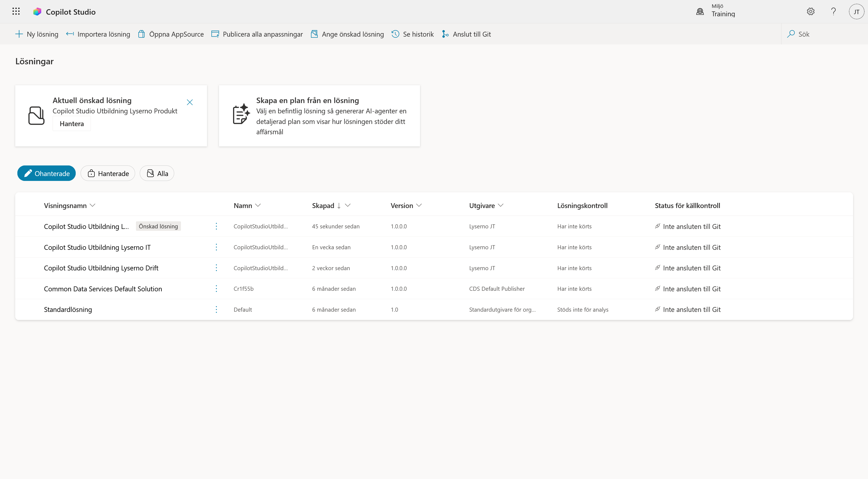Open the app launcher waffle grid

point(16,11)
